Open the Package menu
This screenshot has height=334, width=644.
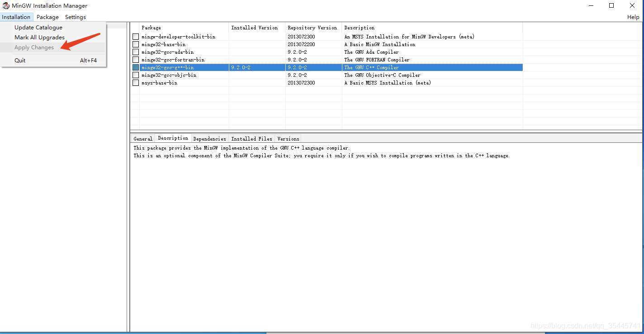(47, 17)
